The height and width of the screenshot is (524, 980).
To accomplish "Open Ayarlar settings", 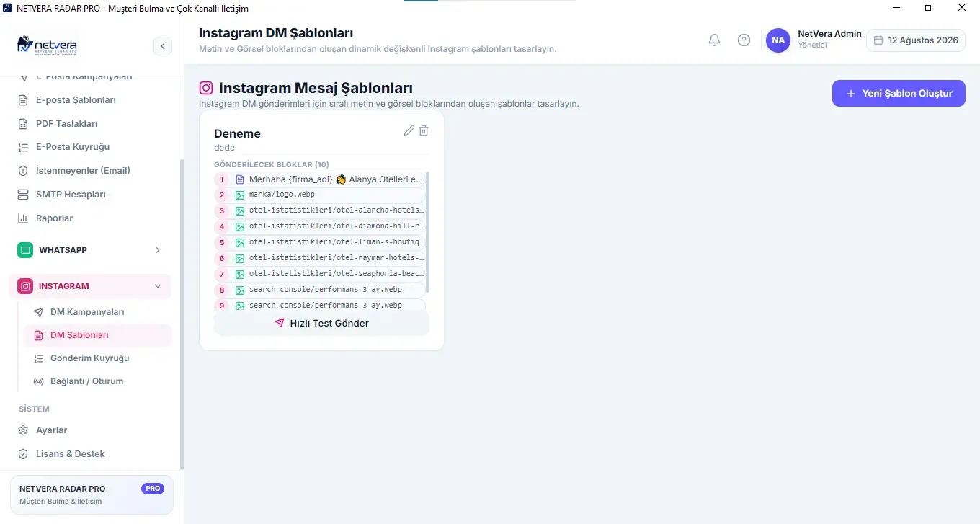I will click(x=91, y=430).
